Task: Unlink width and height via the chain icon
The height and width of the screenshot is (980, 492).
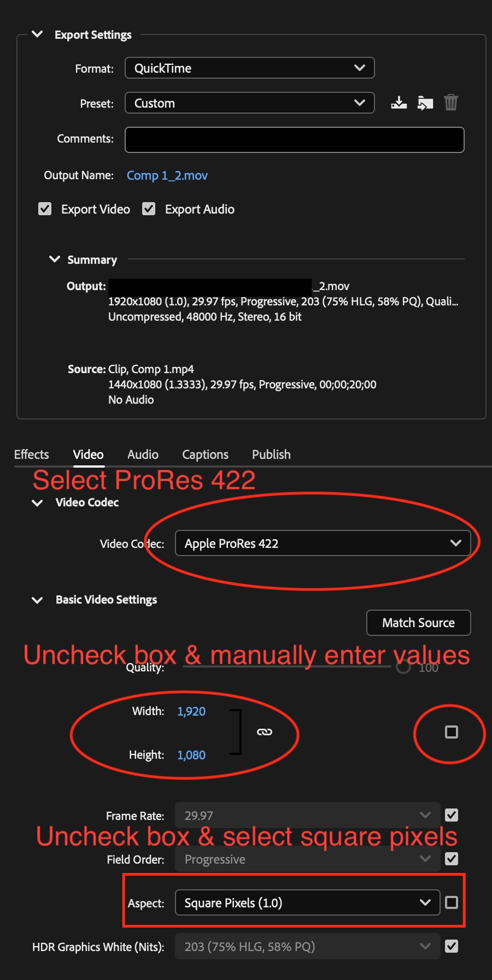Action: [x=266, y=732]
